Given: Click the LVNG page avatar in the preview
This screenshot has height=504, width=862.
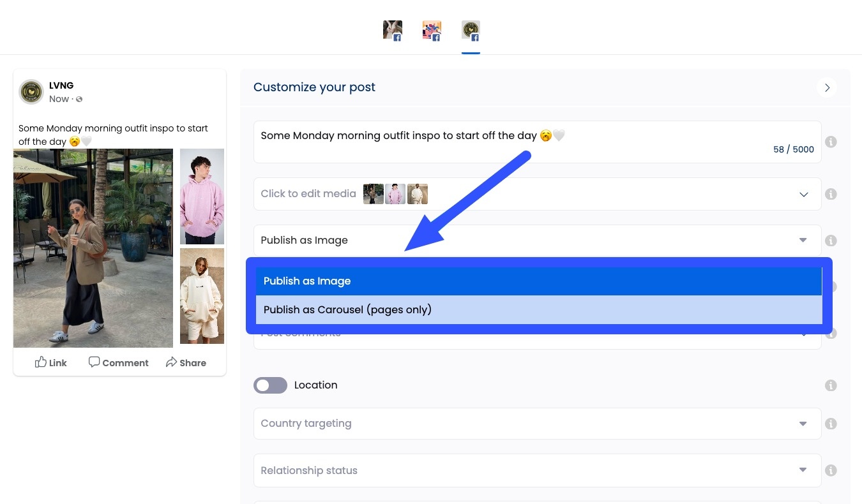Looking at the screenshot, I should tap(32, 91).
